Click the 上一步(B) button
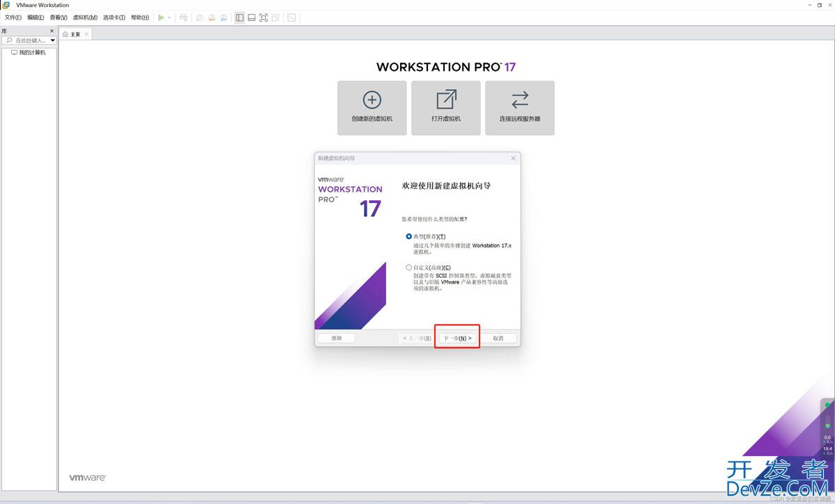 [x=416, y=338]
